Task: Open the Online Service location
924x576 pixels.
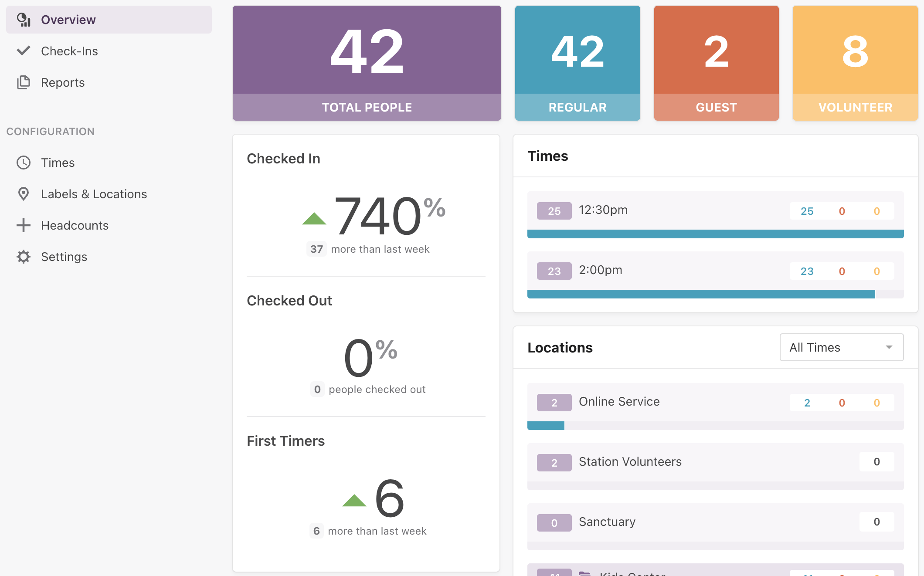Action: pyautogui.click(x=716, y=407)
